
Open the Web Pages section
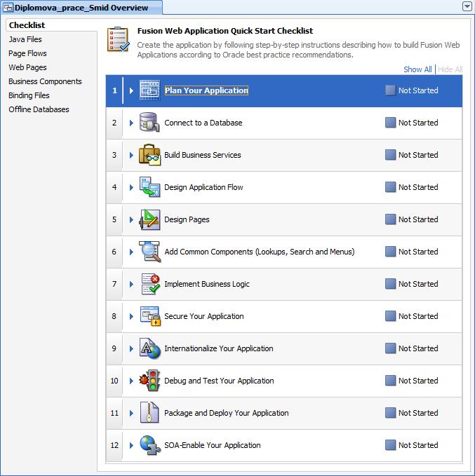coord(27,67)
